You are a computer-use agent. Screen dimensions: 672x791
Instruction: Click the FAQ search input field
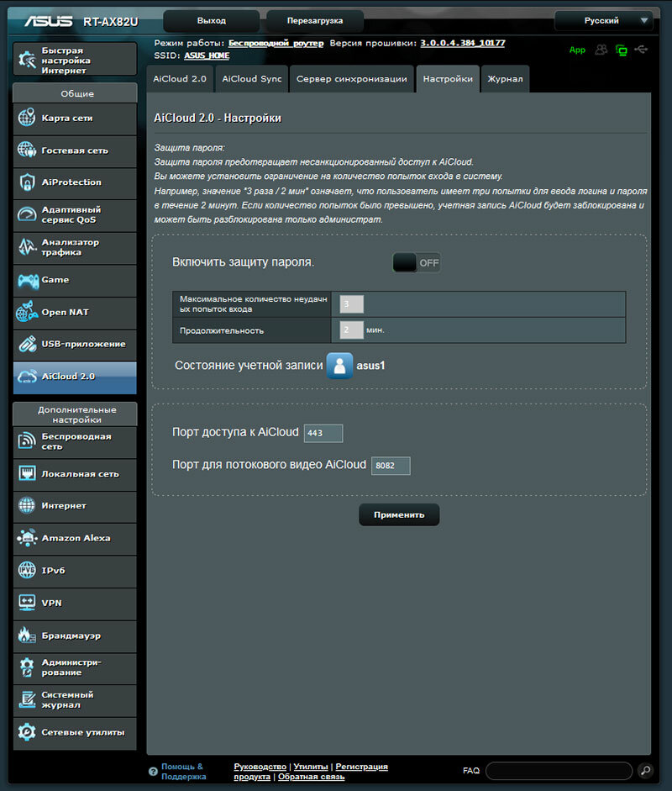tap(559, 770)
